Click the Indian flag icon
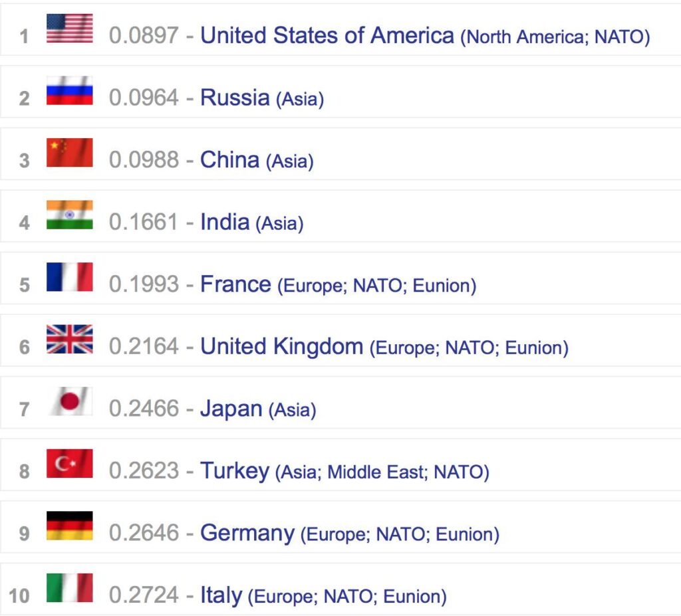 tap(69, 215)
